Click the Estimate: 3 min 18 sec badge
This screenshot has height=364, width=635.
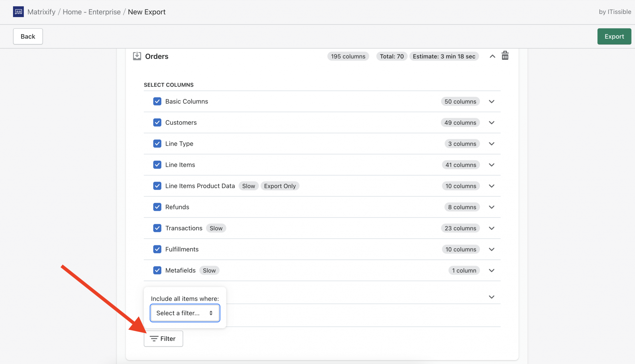click(444, 56)
